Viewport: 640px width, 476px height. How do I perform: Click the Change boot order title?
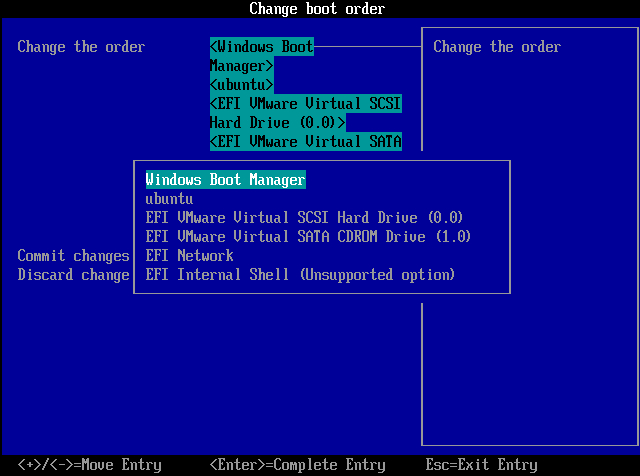coord(317,9)
